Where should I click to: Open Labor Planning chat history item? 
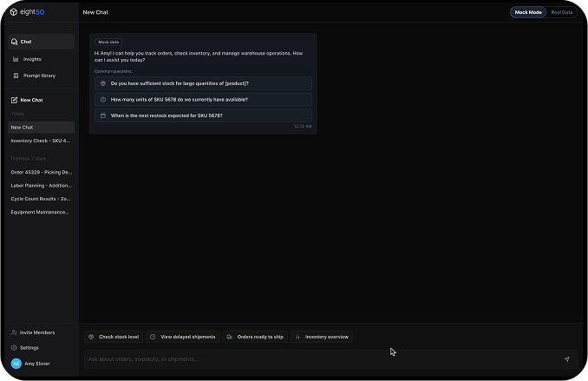pos(40,185)
